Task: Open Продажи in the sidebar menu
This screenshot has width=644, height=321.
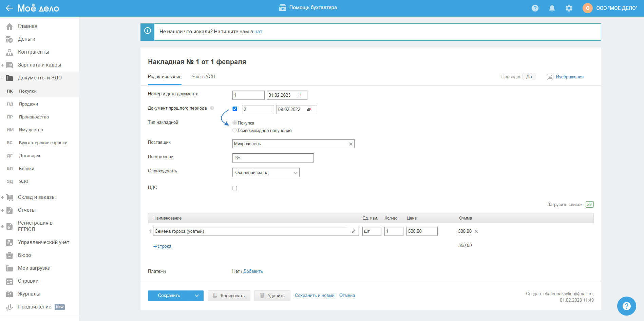Action: pos(29,104)
